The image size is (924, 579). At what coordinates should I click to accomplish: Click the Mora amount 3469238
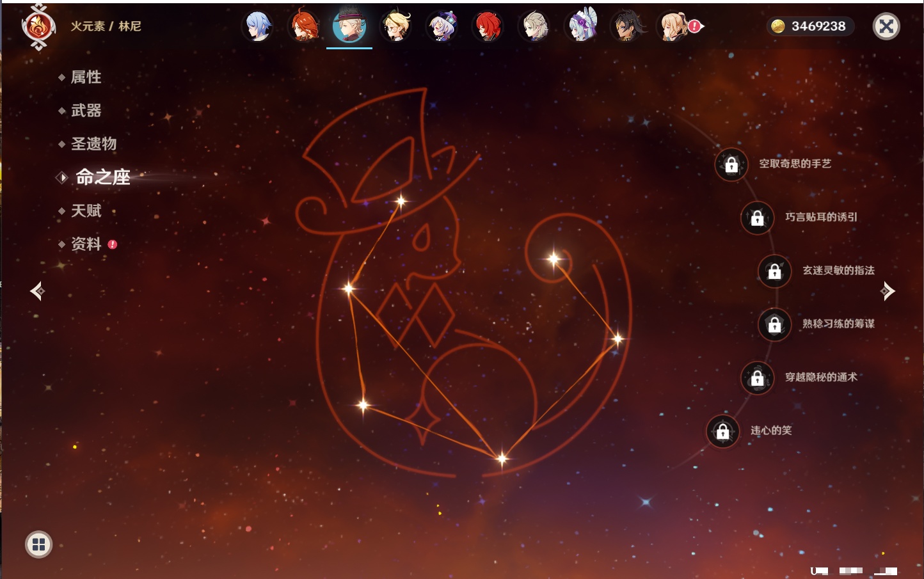pyautogui.click(x=818, y=26)
